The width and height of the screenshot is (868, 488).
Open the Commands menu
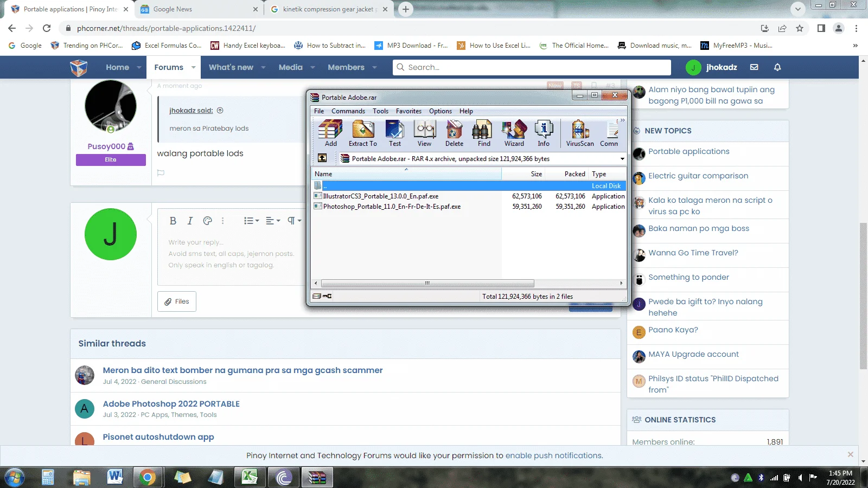pyautogui.click(x=348, y=111)
